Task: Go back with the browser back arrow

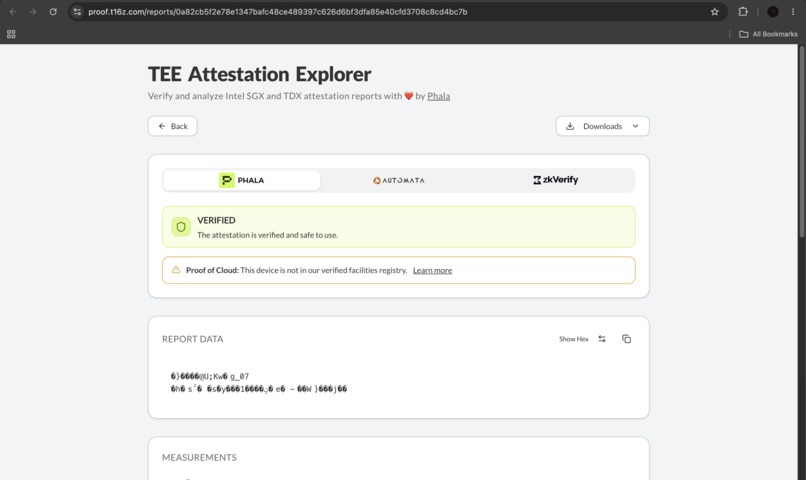Action: 13,12
